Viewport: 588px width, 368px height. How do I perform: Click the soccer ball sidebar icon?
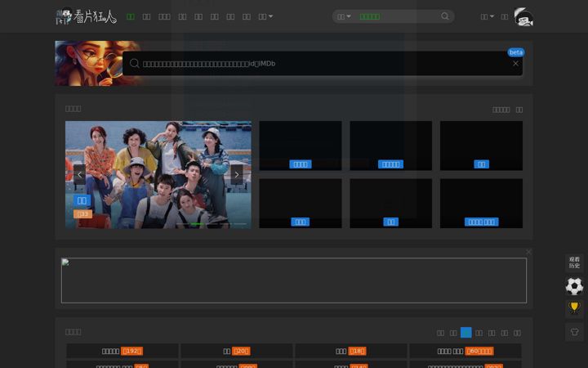click(x=574, y=286)
